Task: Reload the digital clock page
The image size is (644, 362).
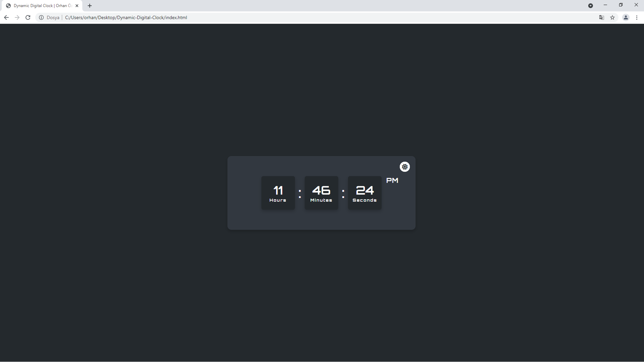Action: pos(28,17)
